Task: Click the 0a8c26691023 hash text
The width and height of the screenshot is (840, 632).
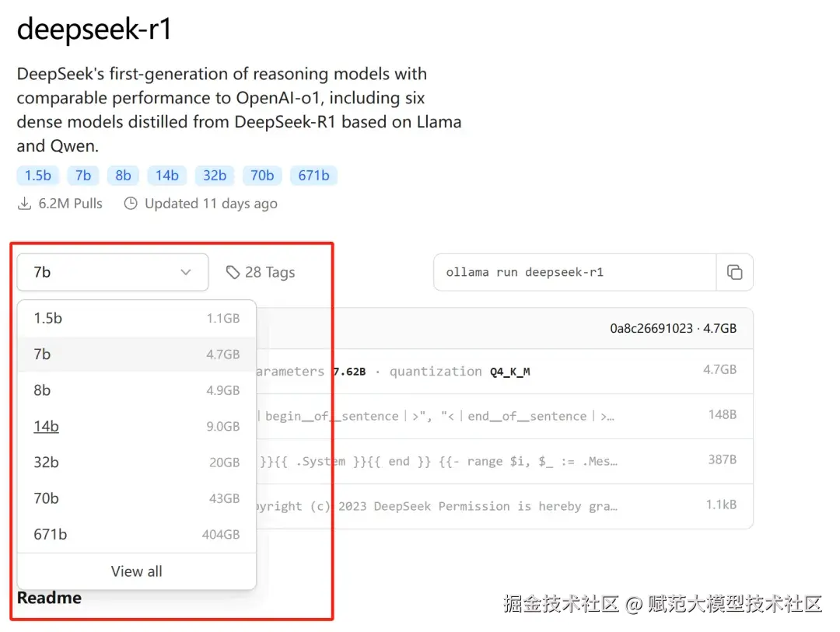Action: click(x=652, y=328)
